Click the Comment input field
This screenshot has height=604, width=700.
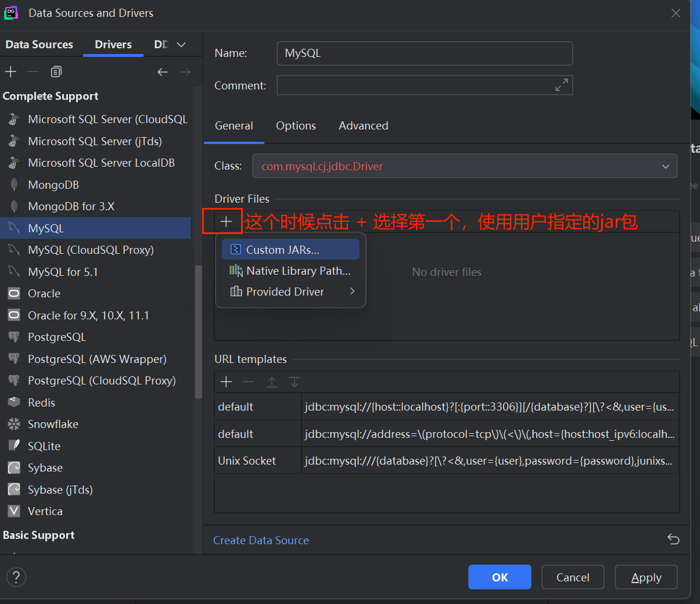point(425,85)
